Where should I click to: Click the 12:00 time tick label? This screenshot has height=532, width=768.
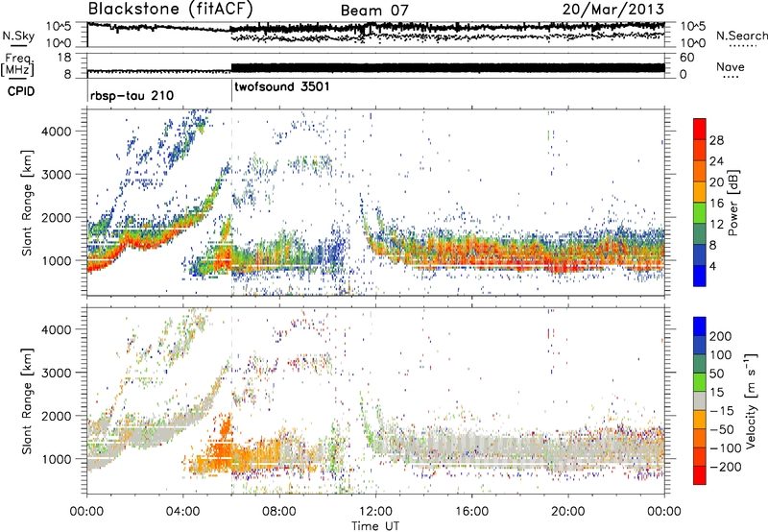click(x=375, y=512)
